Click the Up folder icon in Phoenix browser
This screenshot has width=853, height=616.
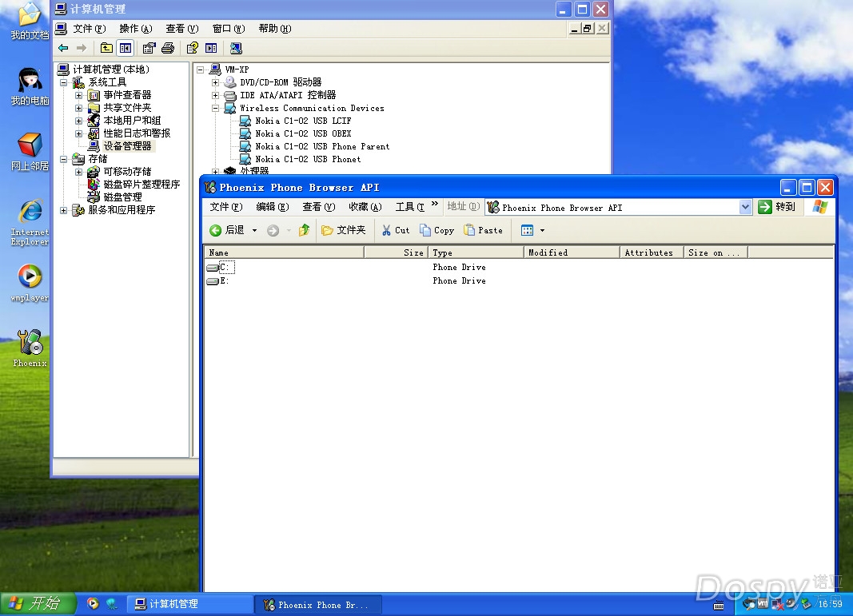304,231
